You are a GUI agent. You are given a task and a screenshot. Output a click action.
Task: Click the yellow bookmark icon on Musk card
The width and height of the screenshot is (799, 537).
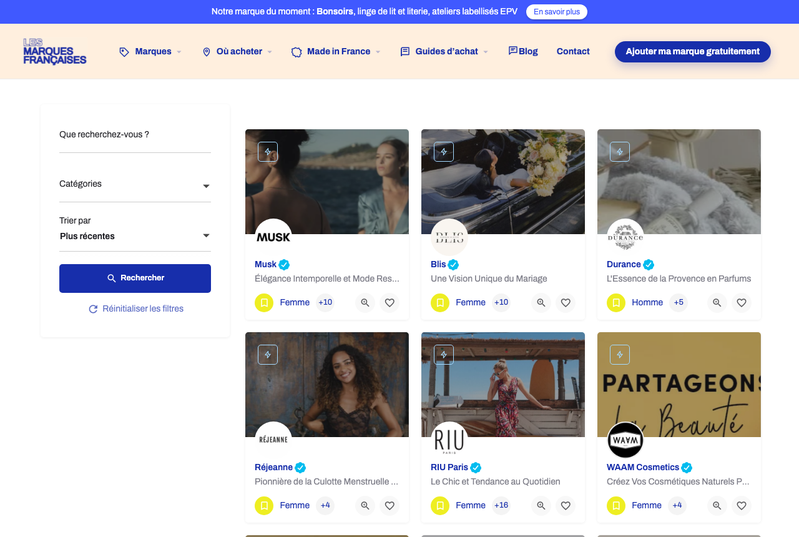[264, 303]
